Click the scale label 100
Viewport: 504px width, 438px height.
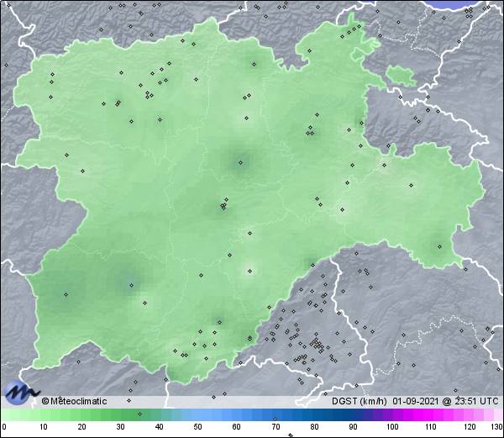tap(392, 427)
